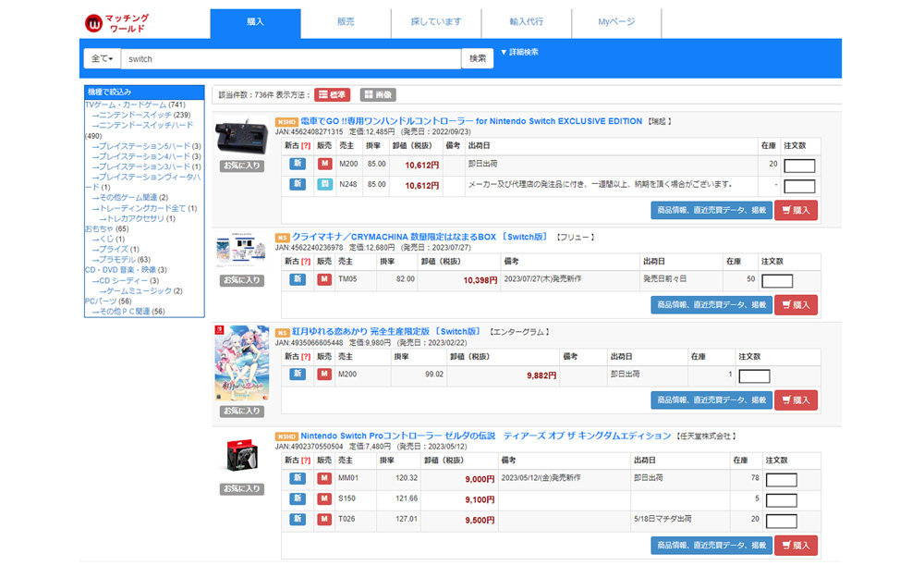The width and height of the screenshot is (924, 578).
Task: Open the Pro controller product thumbnail
Action: [x=241, y=455]
